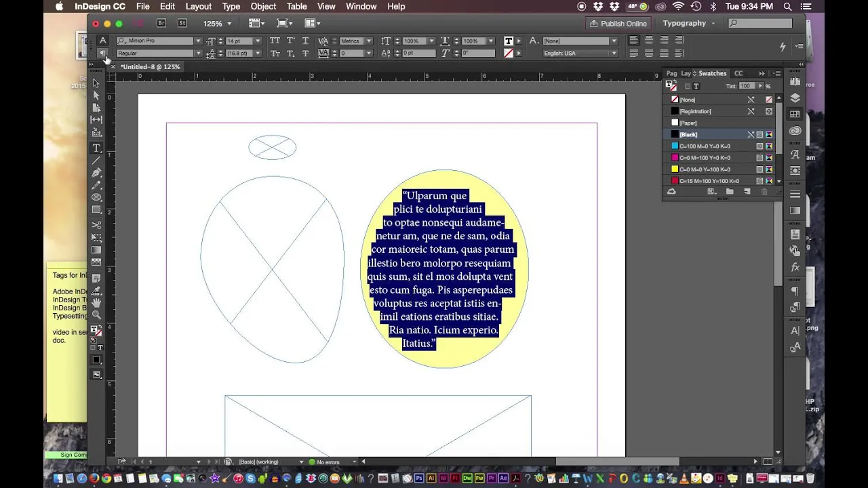Open Bridge via Br button
This screenshot has height=488, width=868.
coord(161,23)
